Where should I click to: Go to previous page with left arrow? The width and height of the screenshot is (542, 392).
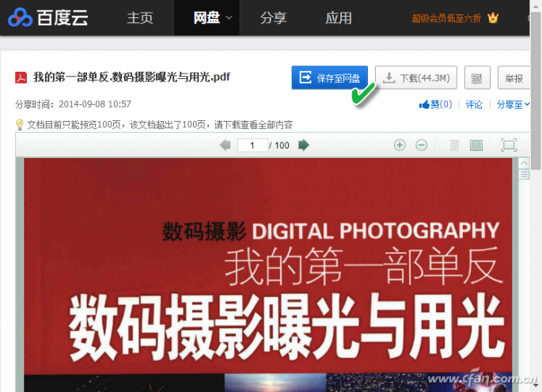(226, 145)
